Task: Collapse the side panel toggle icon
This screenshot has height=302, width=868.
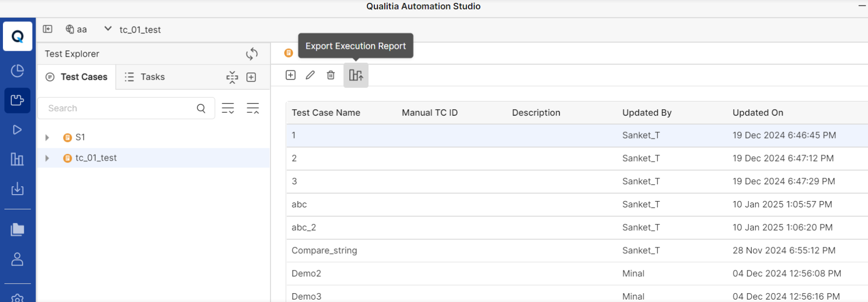Action: (x=48, y=29)
